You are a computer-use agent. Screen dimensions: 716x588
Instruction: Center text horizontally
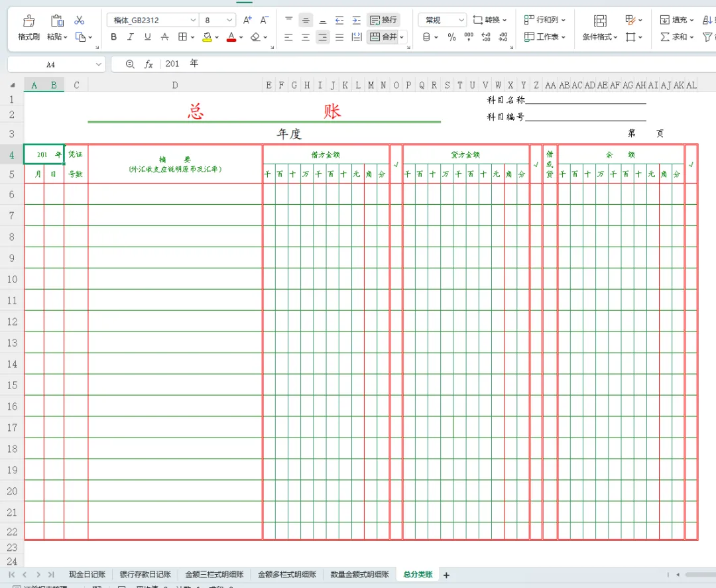click(x=306, y=37)
